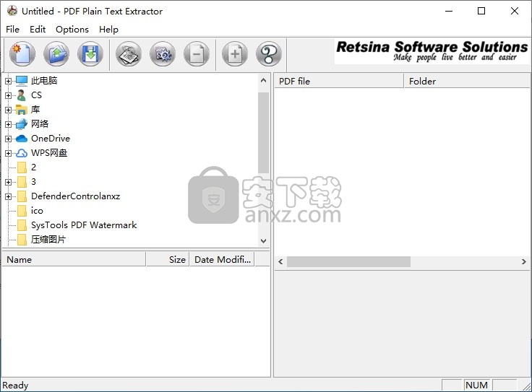Viewport: 532px width, 392px height.
Task: Expand the DefenderControlanxz folder node
Action: [8, 196]
